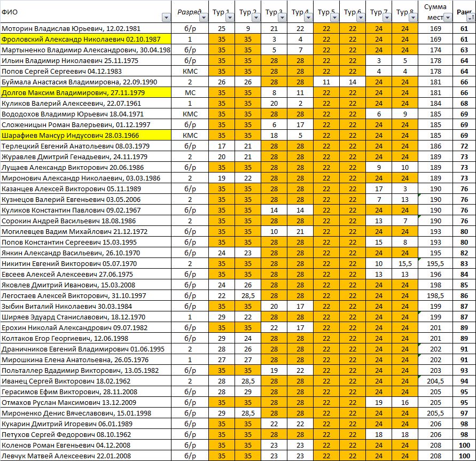The width and height of the screenshot is (476, 461).
Task: Select yellow cell Фроловский Александр Николаевич
Action: pos(85,39)
